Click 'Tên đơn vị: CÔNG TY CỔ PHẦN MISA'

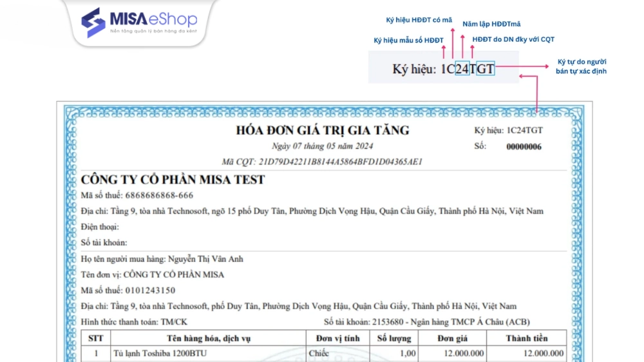[153, 274]
